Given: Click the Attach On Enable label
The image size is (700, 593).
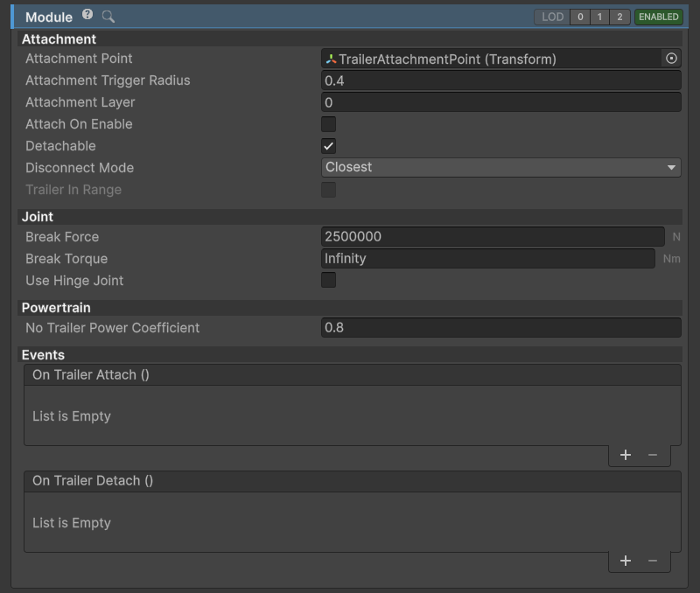Looking at the screenshot, I should pyautogui.click(x=79, y=124).
